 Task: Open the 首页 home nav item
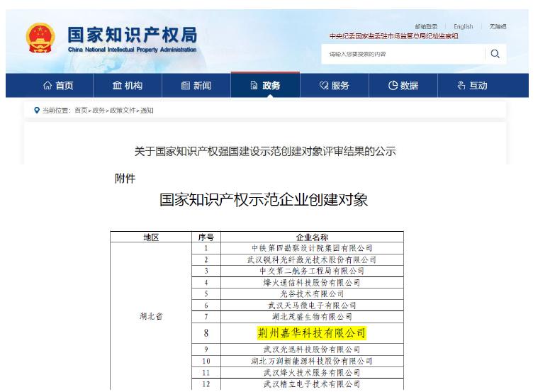click(58, 86)
